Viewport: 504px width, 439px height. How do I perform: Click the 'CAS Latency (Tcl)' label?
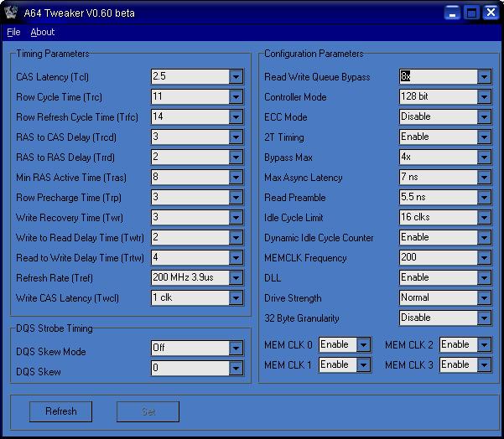click(52, 77)
